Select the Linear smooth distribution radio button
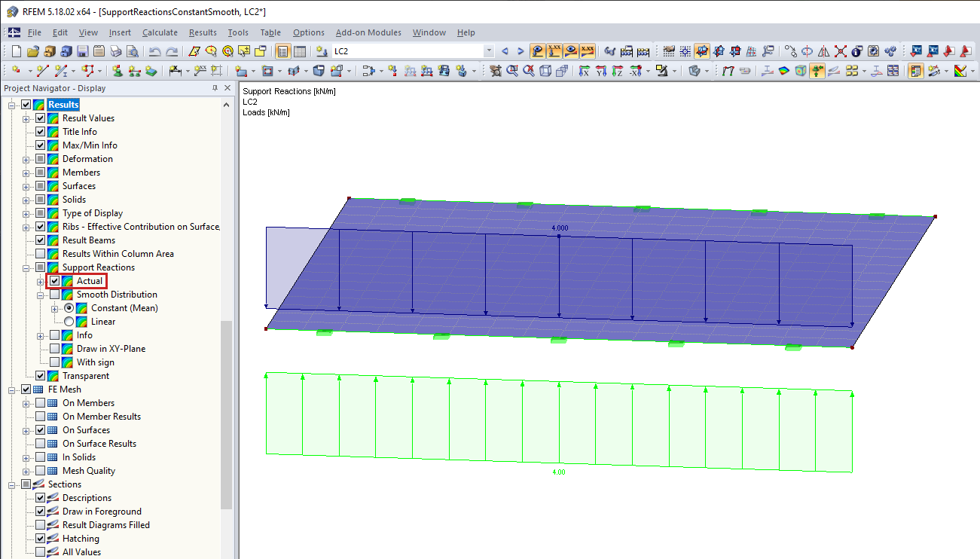This screenshot has width=980, height=559. click(x=69, y=322)
